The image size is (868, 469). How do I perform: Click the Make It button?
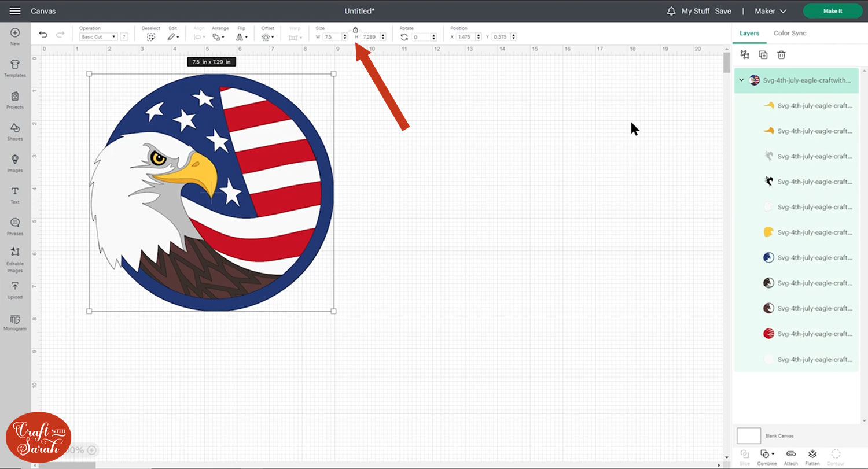(832, 11)
